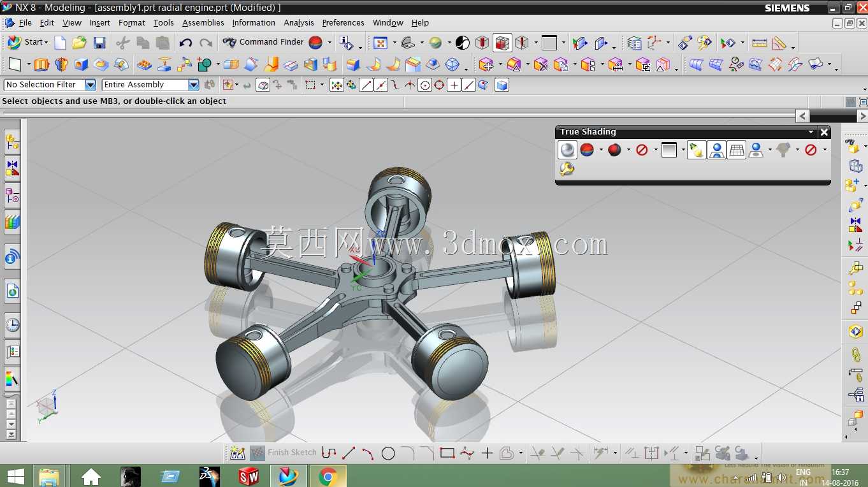The height and width of the screenshot is (487, 868).
Task: Open the File menu
Action: (x=25, y=23)
